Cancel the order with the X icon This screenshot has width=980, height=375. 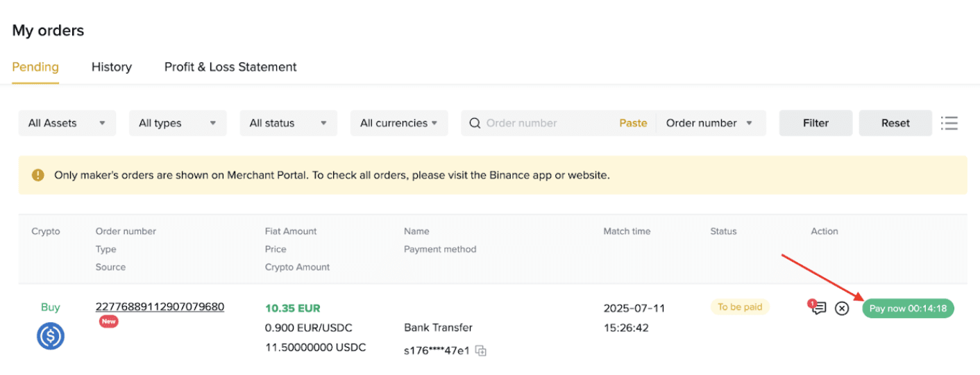(x=842, y=308)
